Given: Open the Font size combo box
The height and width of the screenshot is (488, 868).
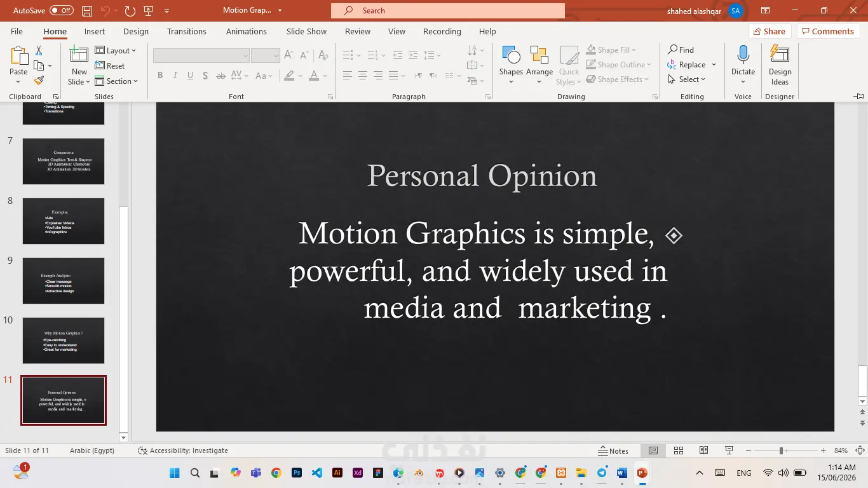Looking at the screenshot, I should [265, 56].
